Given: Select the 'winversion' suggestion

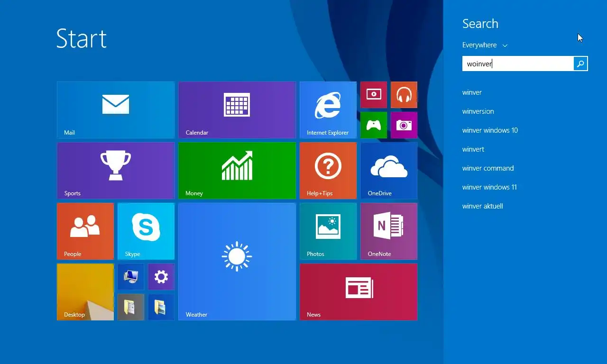Looking at the screenshot, I should pos(478,111).
